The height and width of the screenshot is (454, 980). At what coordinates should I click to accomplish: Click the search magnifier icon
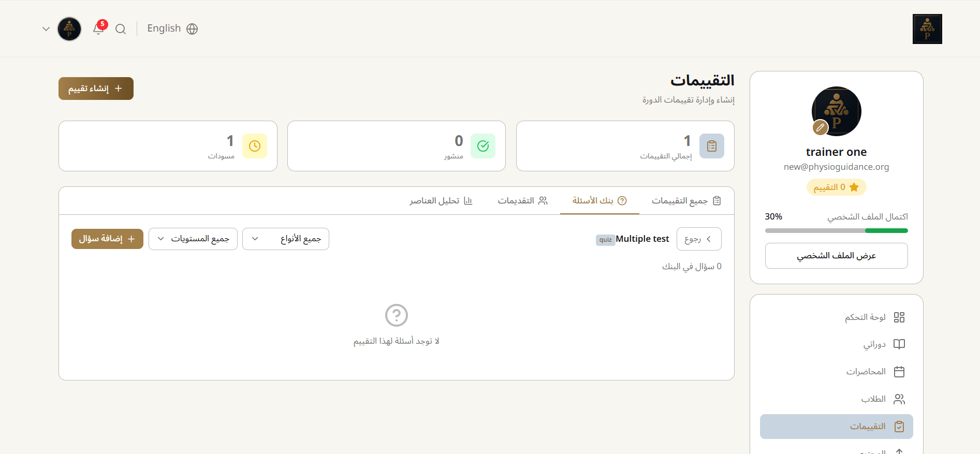pyautogui.click(x=121, y=29)
